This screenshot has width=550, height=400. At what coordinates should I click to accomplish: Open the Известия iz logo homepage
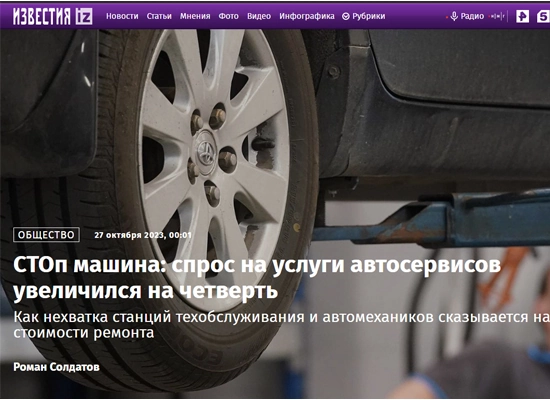click(53, 16)
